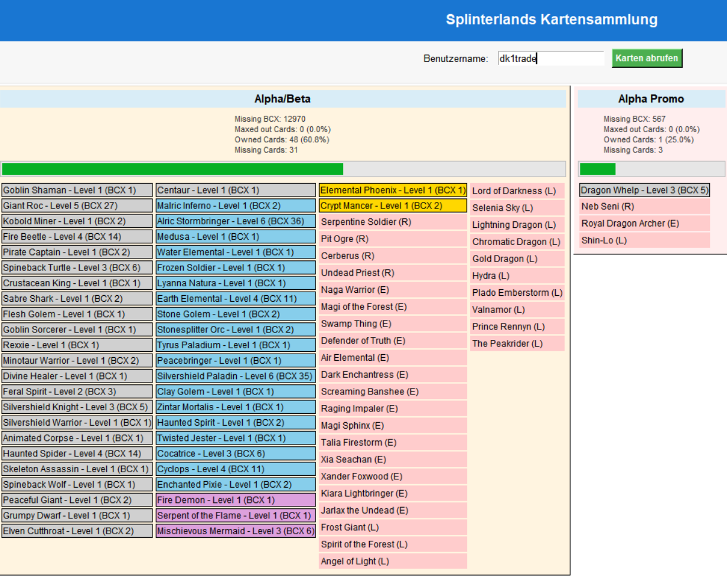The height and width of the screenshot is (588, 727).
Task: Select the Grumpy Dwarf card
Action: [x=77, y=515]
